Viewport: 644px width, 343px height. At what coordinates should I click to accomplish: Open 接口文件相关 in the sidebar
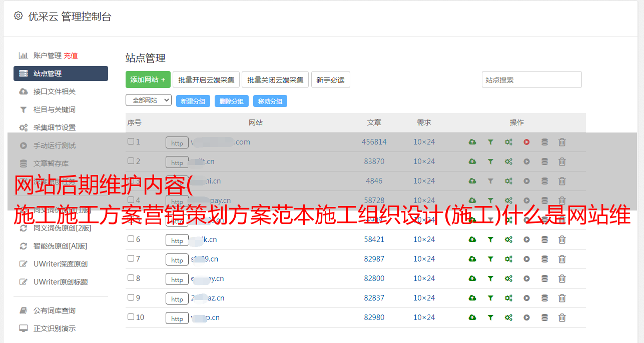coord(55,91)
